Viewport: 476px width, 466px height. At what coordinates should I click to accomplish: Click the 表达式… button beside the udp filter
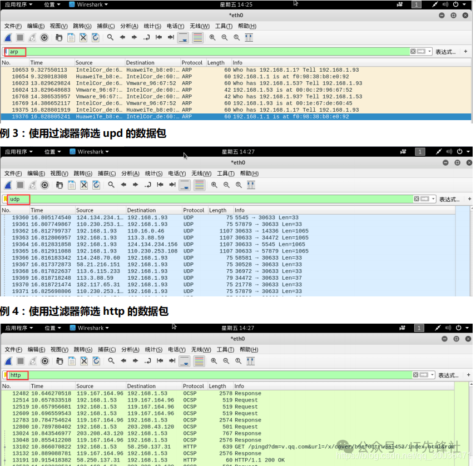pos(449,199)
